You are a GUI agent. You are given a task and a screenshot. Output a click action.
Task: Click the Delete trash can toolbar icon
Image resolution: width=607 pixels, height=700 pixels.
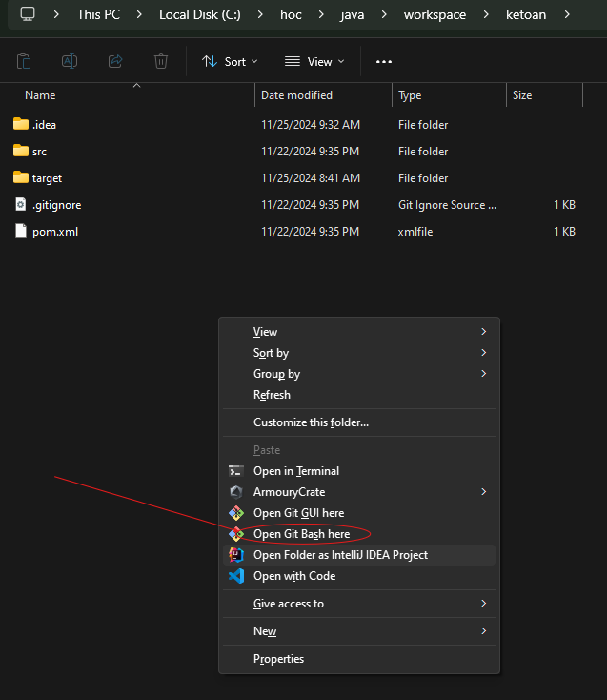(161, 61)
